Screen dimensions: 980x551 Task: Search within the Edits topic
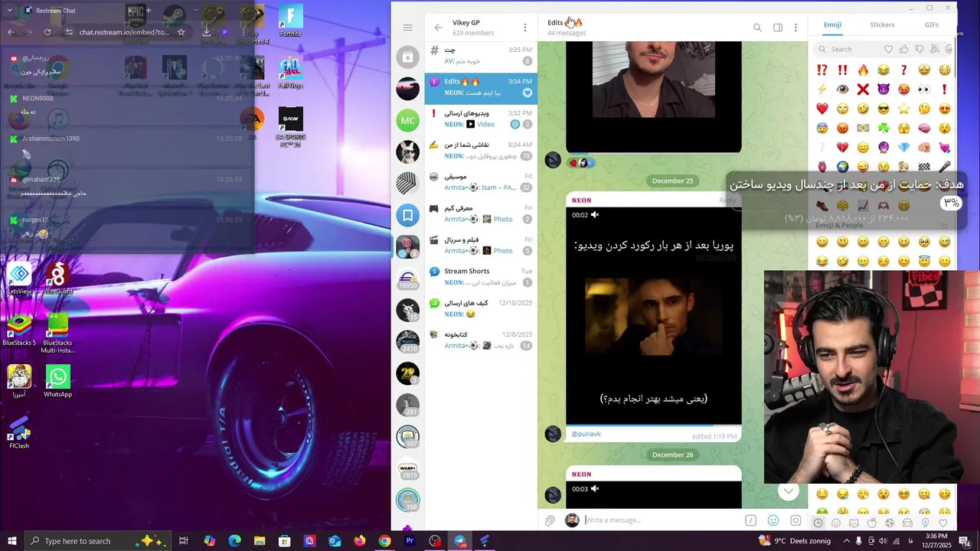pos(757,28)
